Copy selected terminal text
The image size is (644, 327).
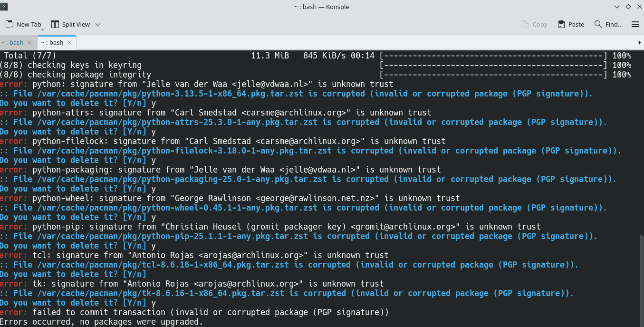534,24
